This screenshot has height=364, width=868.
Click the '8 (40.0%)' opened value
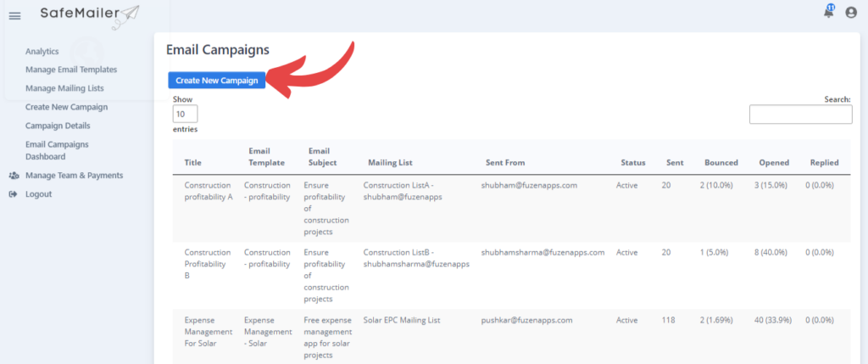tap(771, 253)
